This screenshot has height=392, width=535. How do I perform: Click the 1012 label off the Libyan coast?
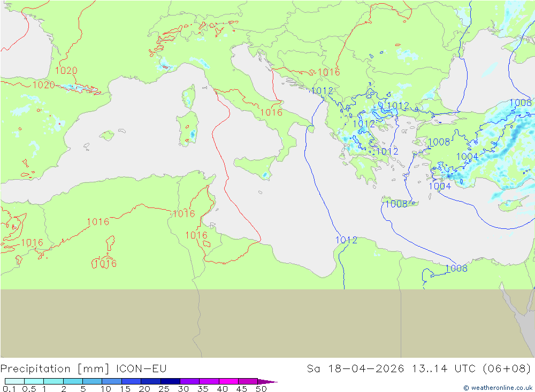coord(346,240)
